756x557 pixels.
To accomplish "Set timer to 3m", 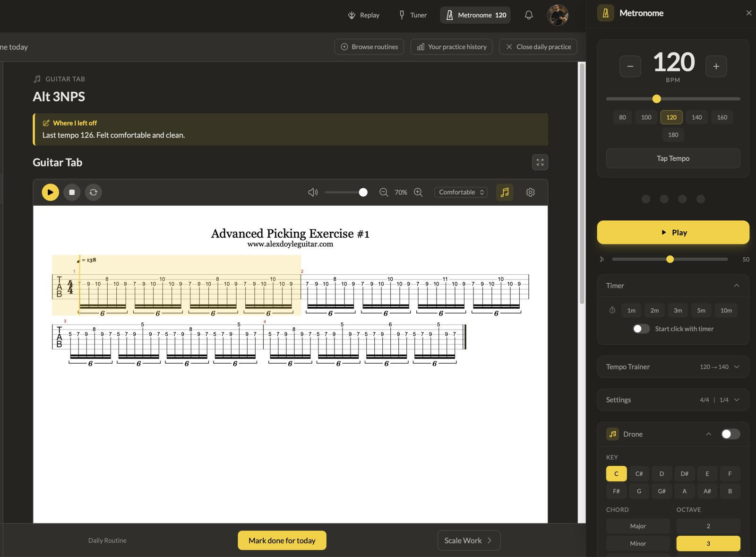I will 678,311.
